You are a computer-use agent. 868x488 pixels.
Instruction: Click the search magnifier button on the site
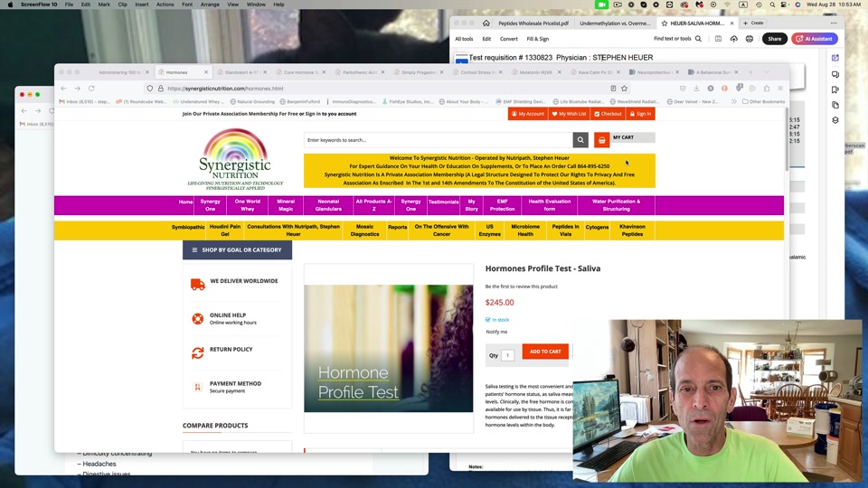click(580, 140)
